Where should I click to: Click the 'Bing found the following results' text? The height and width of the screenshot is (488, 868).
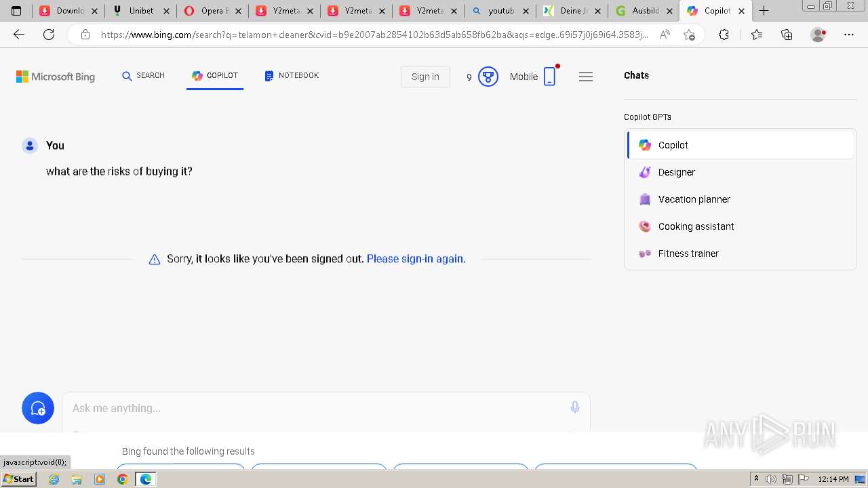pyautogui.click(x=189, y=451)
